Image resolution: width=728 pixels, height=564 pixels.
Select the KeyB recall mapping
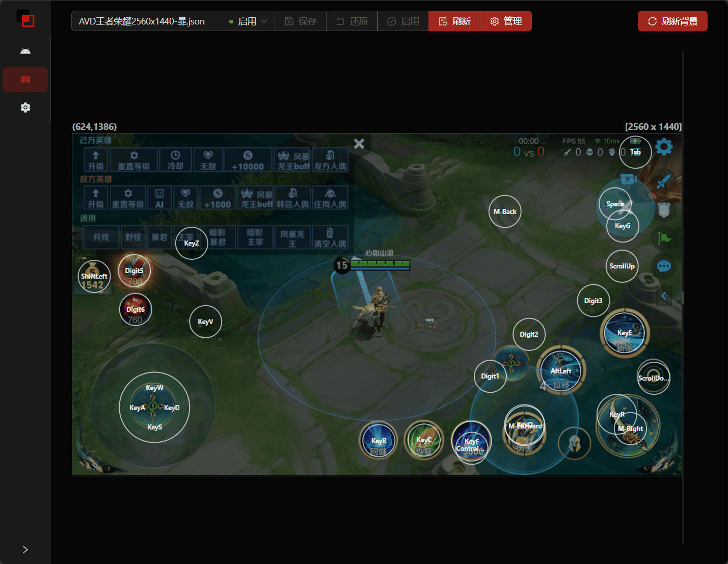(x=379, y=441)
